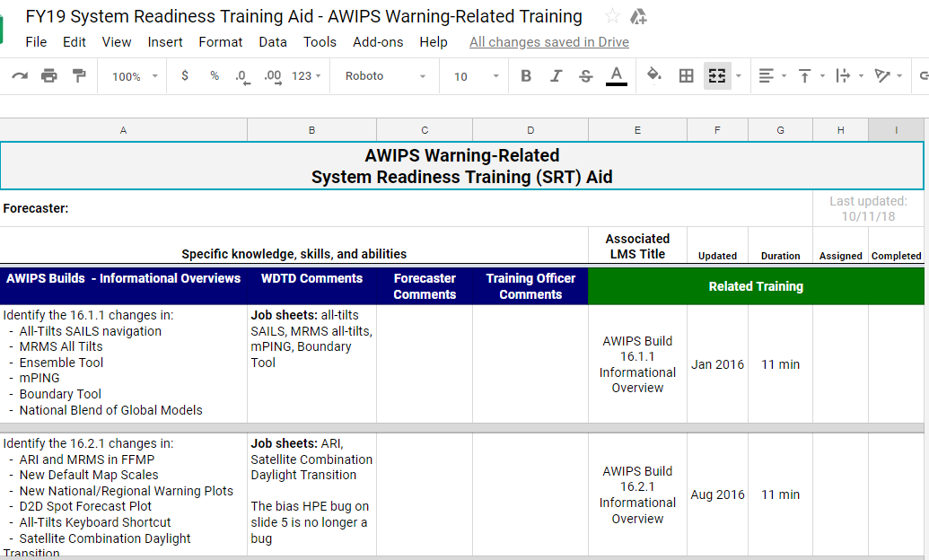Open the 123 more number formats dropdown
The image size is (929, 560).
306,76
